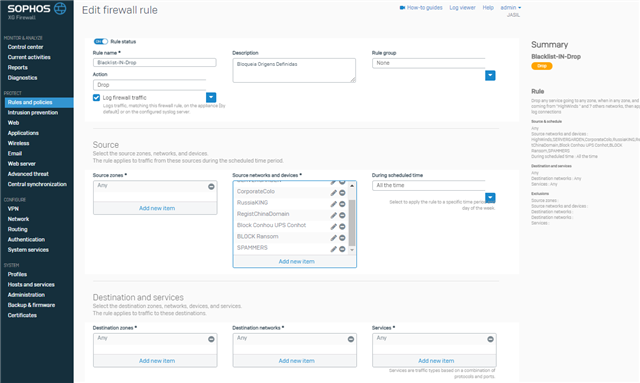The width and height of the screenshot is (640, 383).
Task: Open Log viewer link
Action: (462, 8)
